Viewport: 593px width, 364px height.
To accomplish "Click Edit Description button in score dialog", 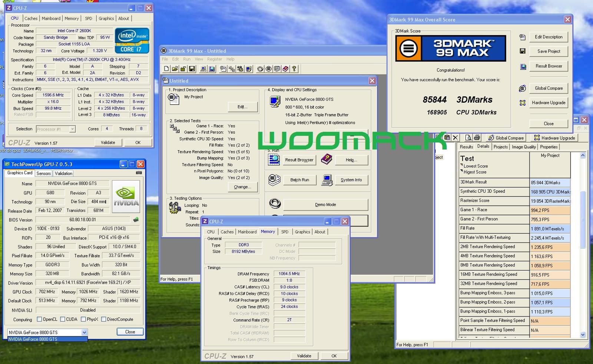I will tap(549, 37).
